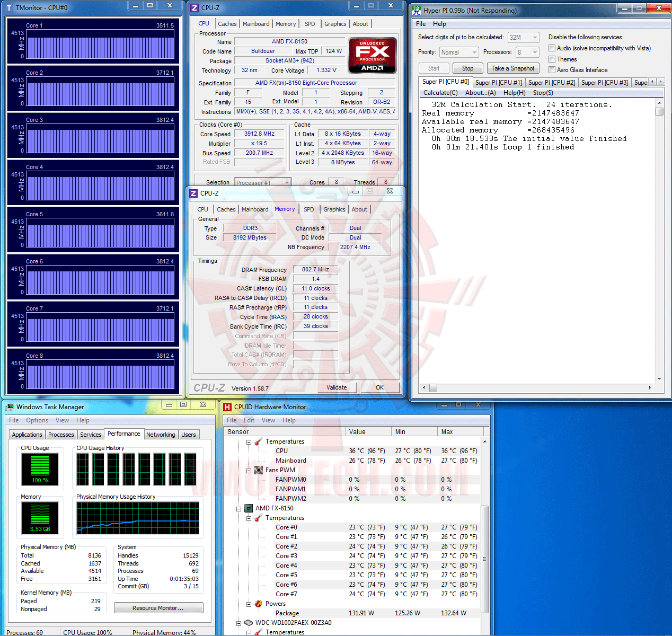Click the flame icon beside Powers
The image size is (672, 636).
[x=259, y=604]
